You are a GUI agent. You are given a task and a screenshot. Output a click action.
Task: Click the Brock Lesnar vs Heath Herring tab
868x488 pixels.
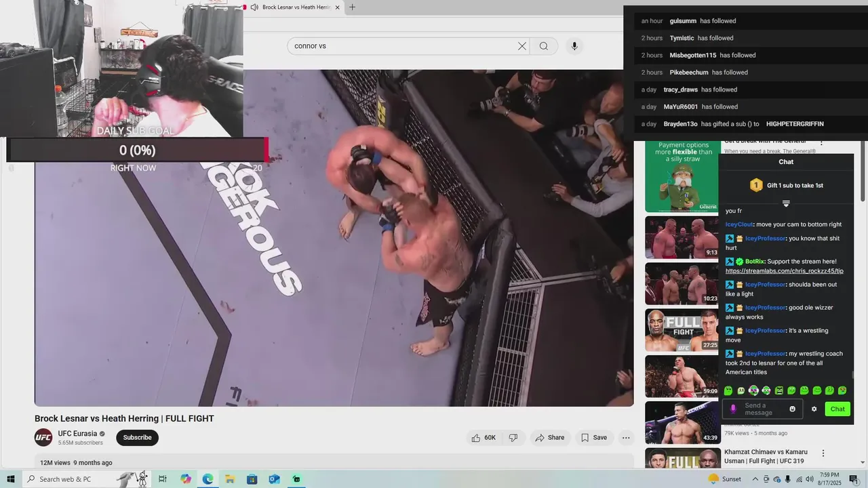[296, 7]
